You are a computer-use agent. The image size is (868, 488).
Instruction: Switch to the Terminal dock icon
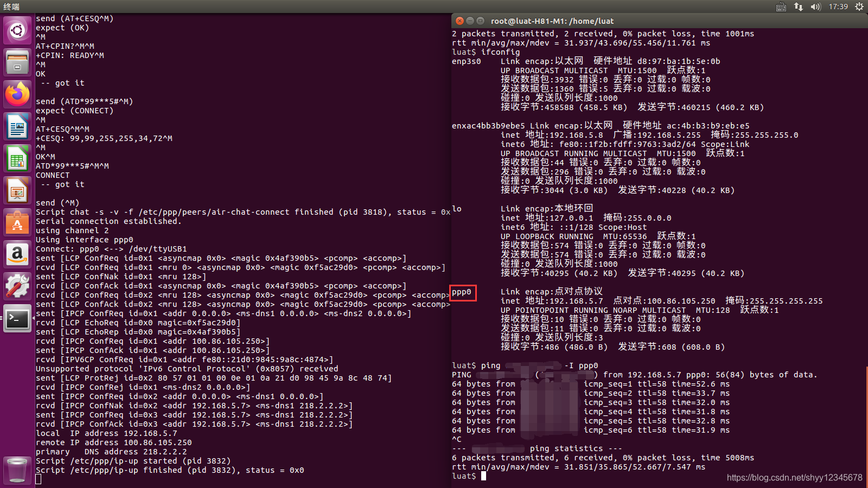coord(17,318)
